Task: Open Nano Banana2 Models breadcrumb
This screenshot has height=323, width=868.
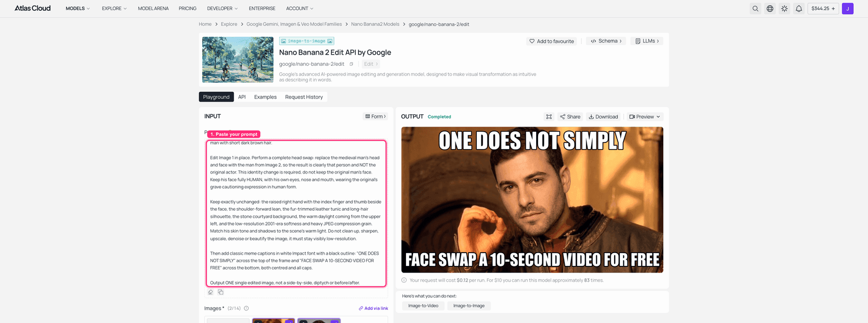Action: (375, 24)
